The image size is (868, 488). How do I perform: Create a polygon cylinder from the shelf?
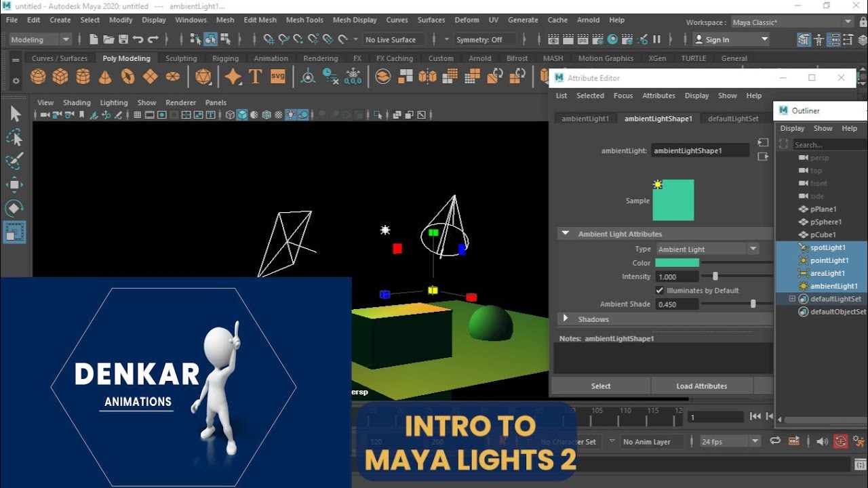pyautogui.click(x=83, y=77)
